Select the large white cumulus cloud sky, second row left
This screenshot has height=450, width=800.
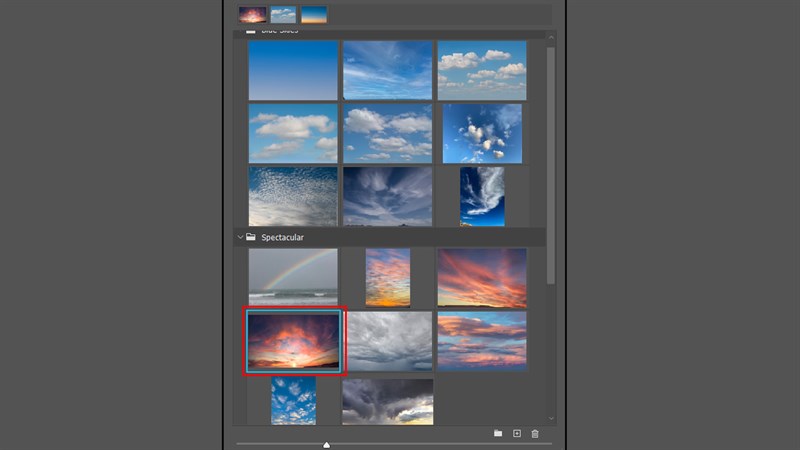[293, 134]
